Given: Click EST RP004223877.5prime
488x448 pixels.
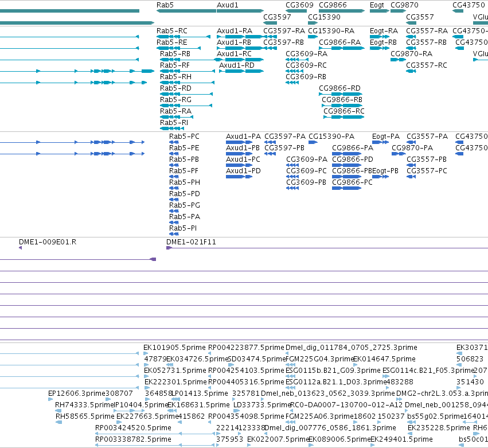Looking at the screenshot, I should coord(246,348).
